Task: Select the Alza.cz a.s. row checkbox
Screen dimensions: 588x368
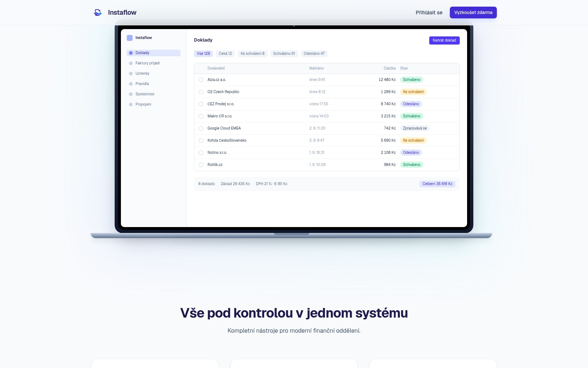Action: (201, 80)
